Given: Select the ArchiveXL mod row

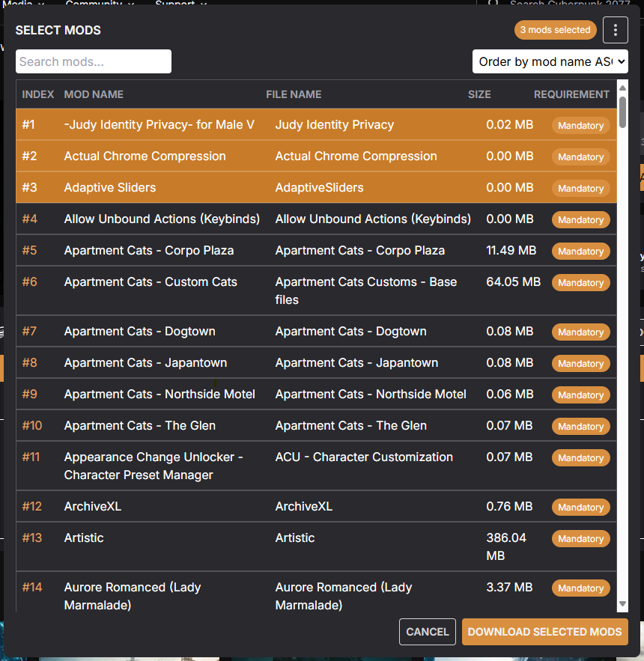Looking at the screenshot, I should coord(93,507).
